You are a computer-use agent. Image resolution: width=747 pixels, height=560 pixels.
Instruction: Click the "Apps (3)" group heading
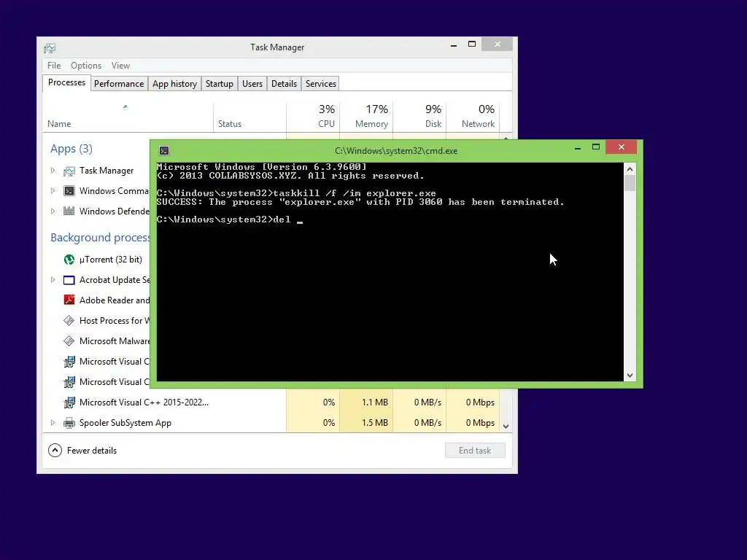(71, 149)
